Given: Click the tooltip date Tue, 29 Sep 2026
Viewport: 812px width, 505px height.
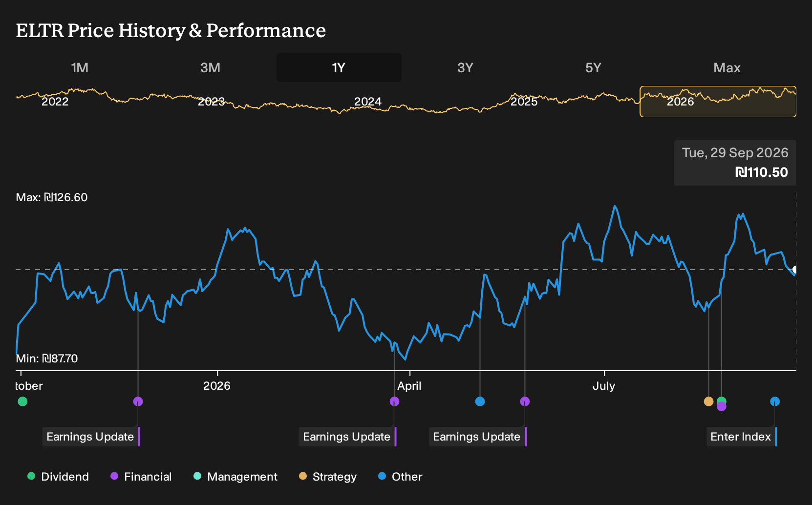Looking at the screenshot, I should coord(735,153).
